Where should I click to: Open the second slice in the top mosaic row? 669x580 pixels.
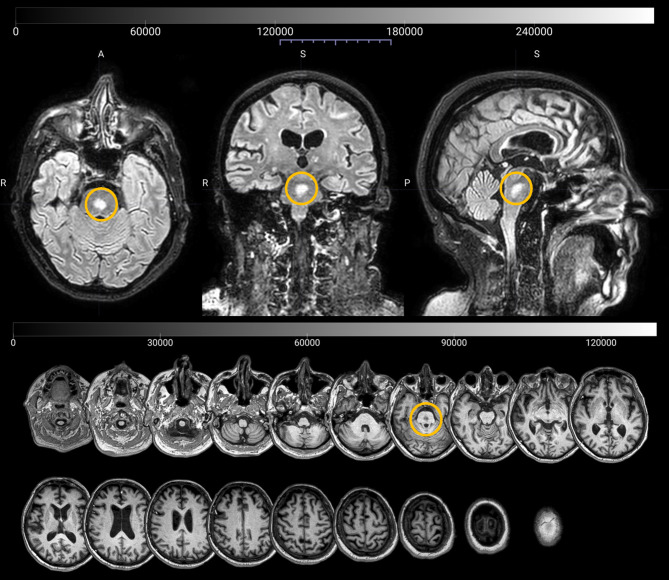(x=122, y=408)
